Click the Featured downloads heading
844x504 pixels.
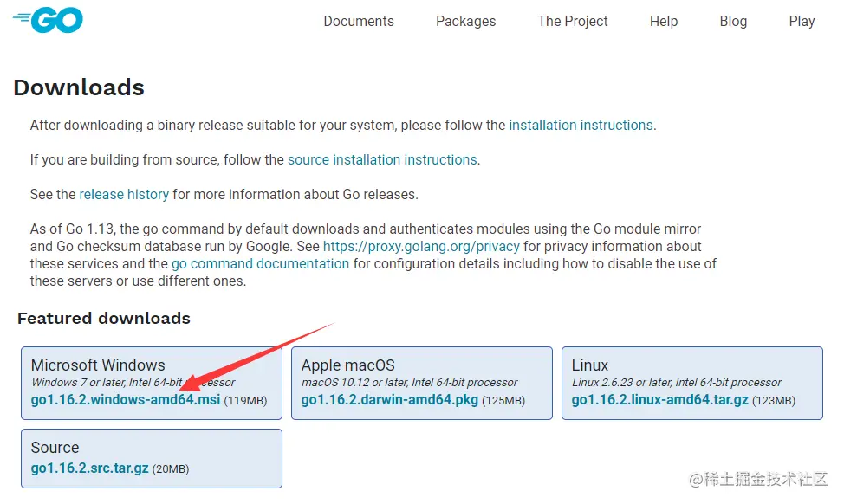tap(104, 319)
